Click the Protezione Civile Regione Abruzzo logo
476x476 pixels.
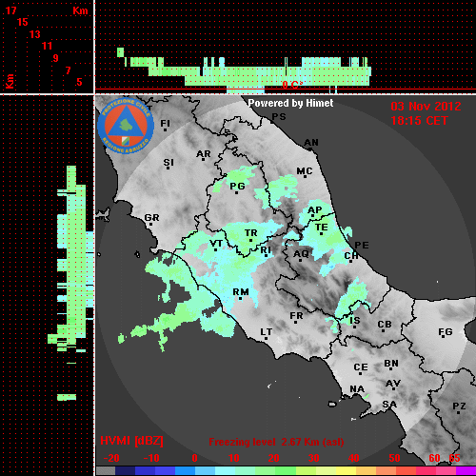click(126, 126)
